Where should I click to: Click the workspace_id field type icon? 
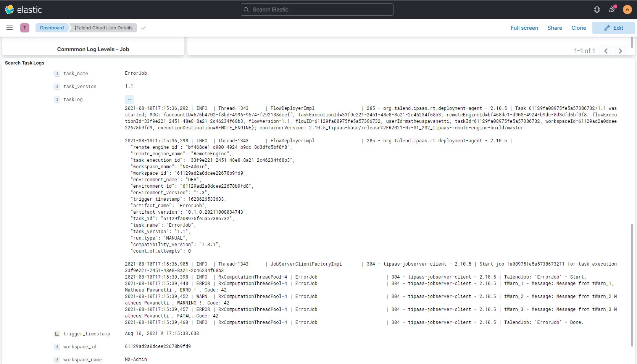click(57, 347)
